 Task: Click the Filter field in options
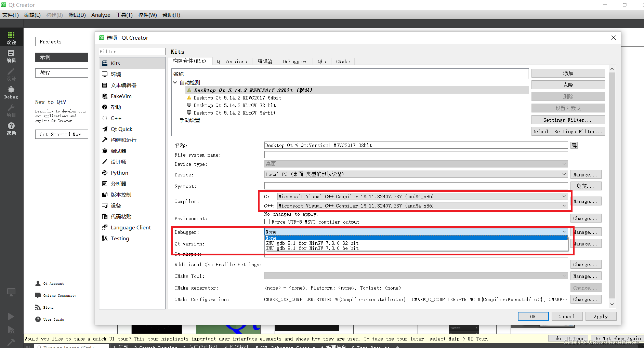(x=132, y=52)
